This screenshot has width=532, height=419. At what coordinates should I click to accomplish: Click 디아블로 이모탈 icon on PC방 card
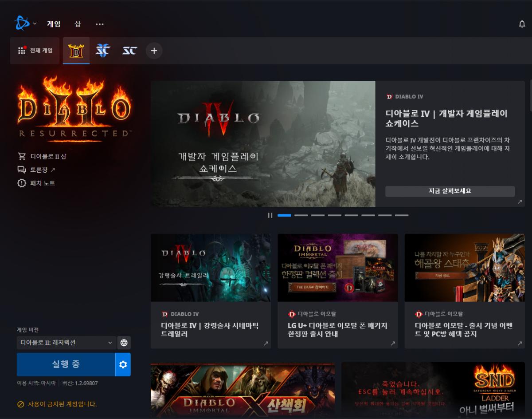(x=419, y=314)
